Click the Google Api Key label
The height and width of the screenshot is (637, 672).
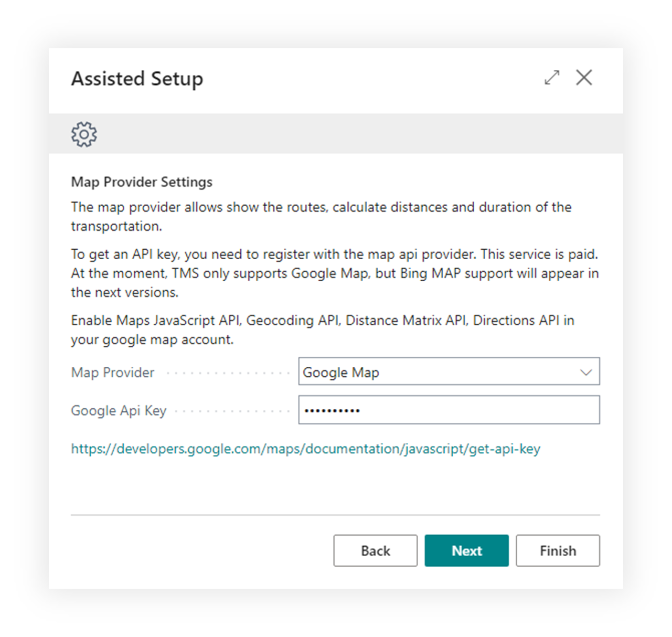(118, 410)
